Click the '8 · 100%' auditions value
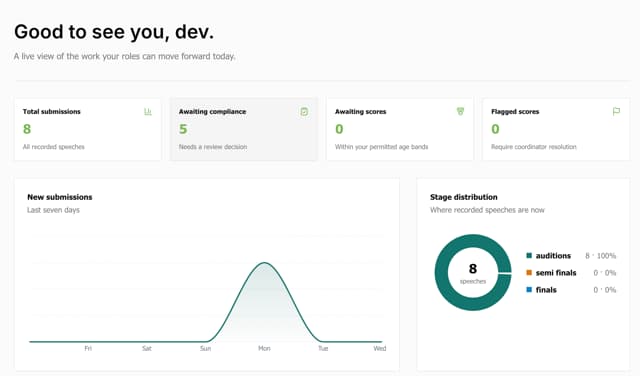Image resolution: width=640 pixels, height=376 pixels. click(x=600, y=256)
